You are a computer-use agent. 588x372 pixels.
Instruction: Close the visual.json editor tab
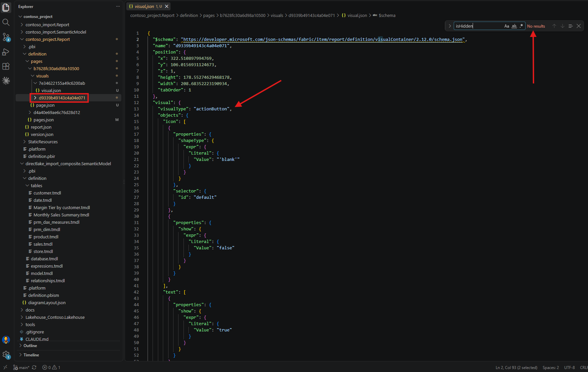tap(167, 6)
